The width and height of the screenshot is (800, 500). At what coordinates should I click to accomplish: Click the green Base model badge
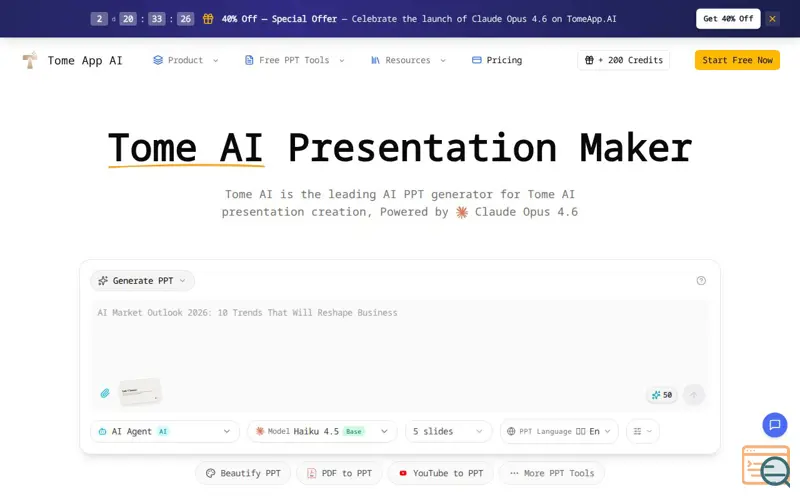[x=354, y=432]
